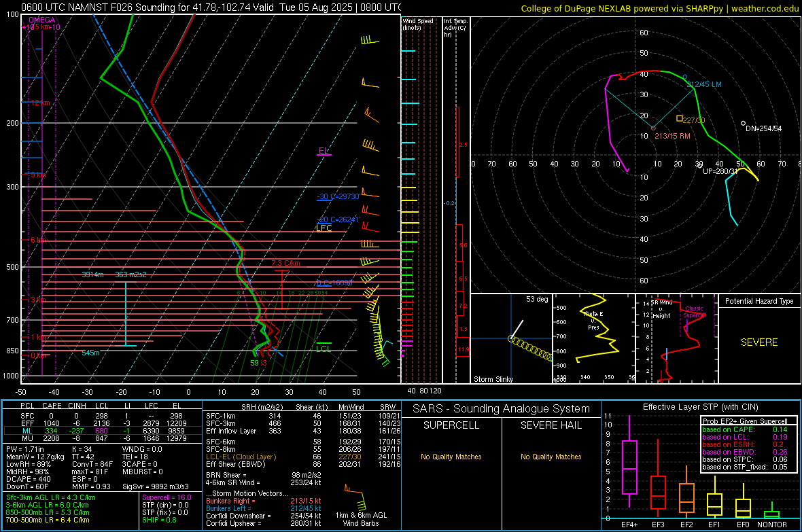The image size is (802, 532).
Task: Click the DN=254/54 hodograph label
Action: point(763,128)
